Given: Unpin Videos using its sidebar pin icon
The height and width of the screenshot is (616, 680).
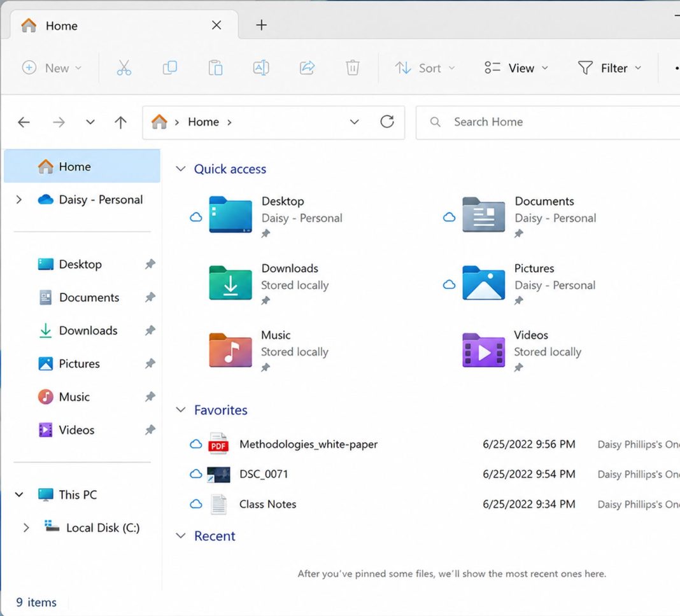Looking at the screenshot, I should [150, 430].
